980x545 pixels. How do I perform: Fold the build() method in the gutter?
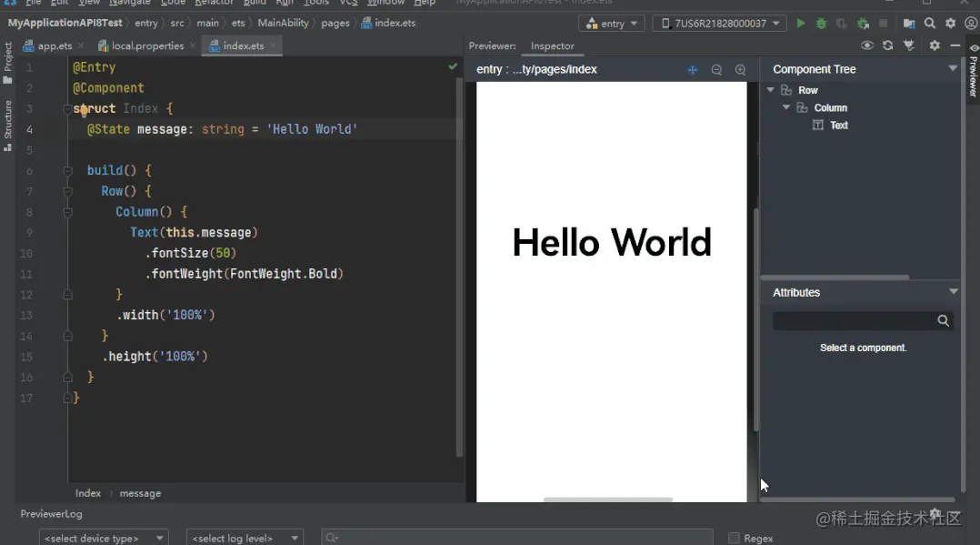pos(67,171)
